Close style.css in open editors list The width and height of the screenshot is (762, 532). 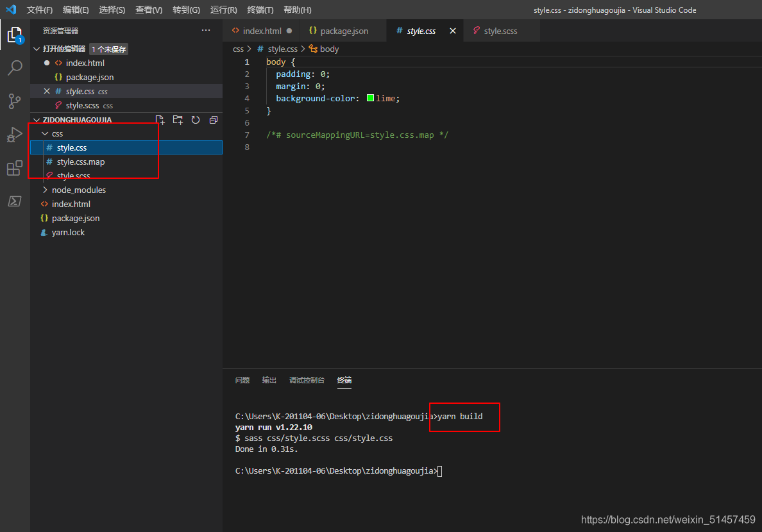[47, 91]
